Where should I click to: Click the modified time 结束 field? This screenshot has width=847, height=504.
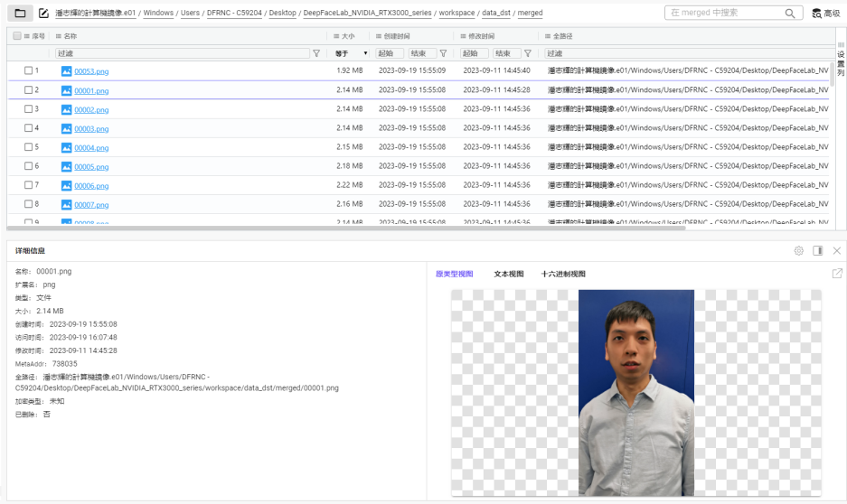point(507,53)
